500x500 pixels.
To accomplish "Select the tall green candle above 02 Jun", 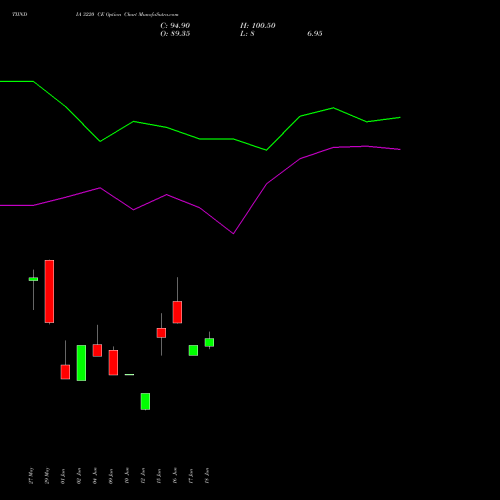I will 81,363.
